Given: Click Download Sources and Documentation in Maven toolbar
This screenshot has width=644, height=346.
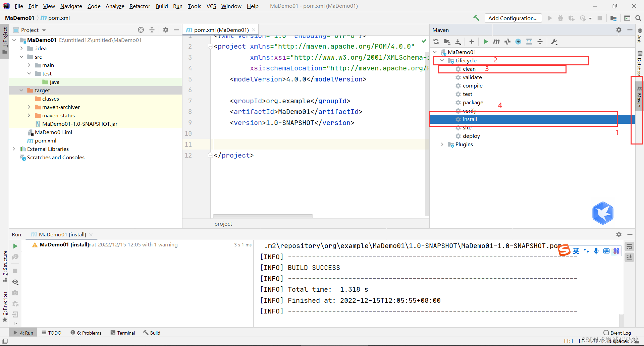Looking at the screenshot, I should (458, 42).
